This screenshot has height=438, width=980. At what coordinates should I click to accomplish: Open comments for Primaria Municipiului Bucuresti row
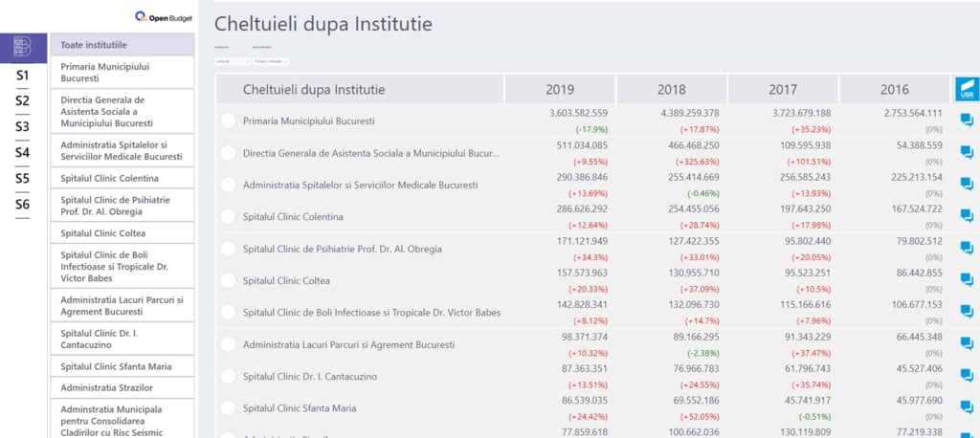point(967,120)
